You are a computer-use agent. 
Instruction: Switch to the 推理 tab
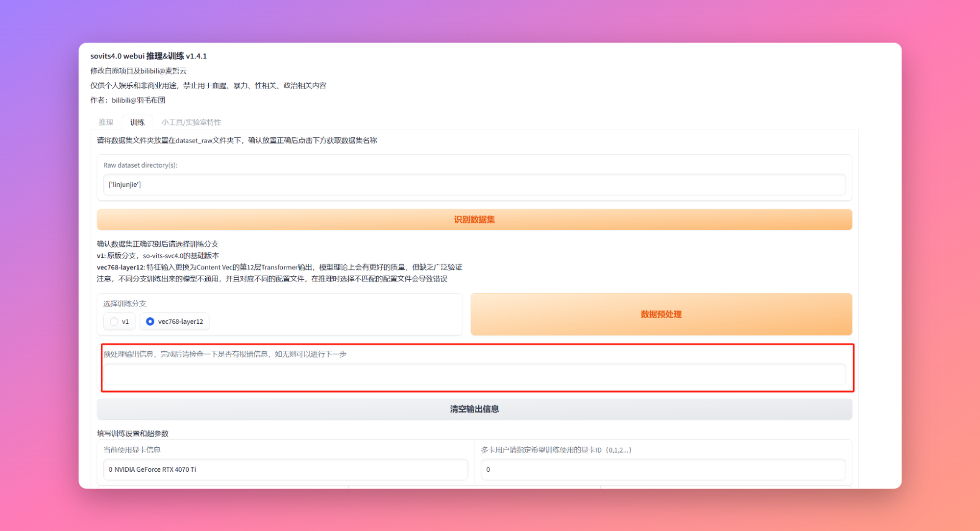pyautogui.click(x=106, y=122)
